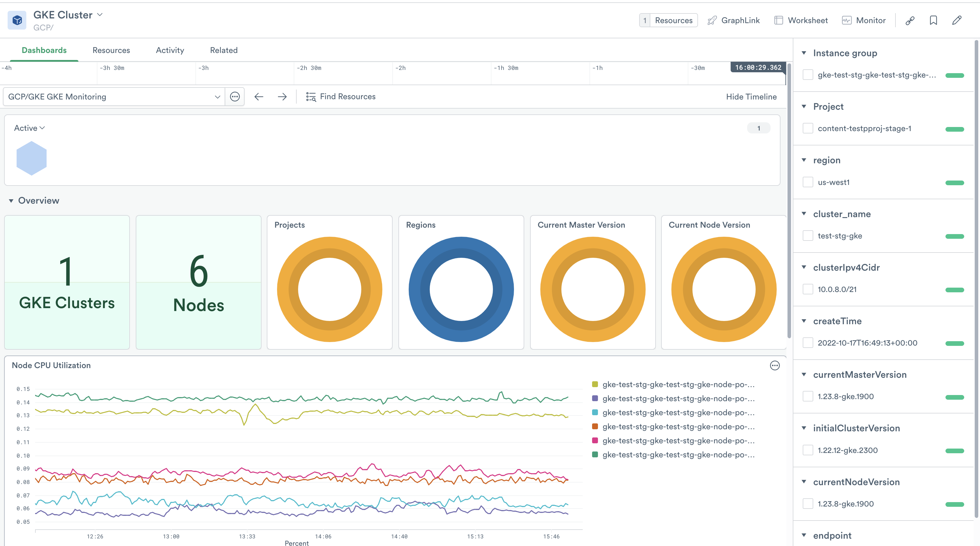Copy link with chain icon
This screenshot has height=546, width=980.
tap(910, 20)
